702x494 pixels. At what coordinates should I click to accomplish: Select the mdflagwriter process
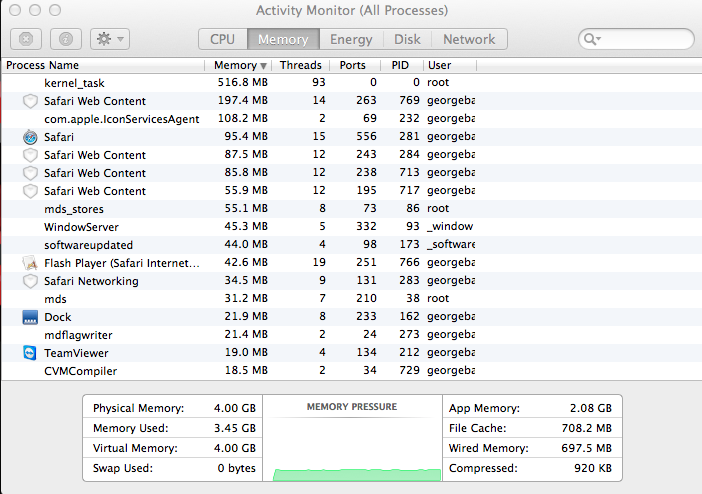coord(78,335)
